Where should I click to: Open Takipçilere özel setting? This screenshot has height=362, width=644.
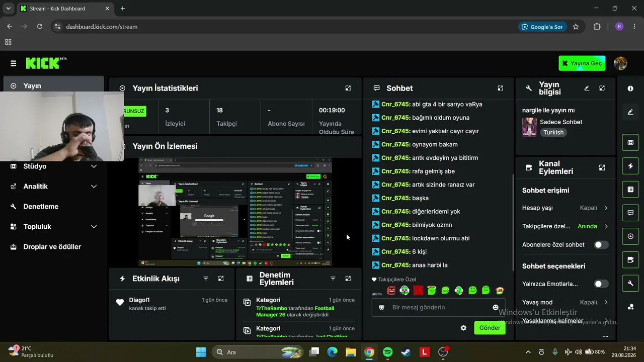566,226
